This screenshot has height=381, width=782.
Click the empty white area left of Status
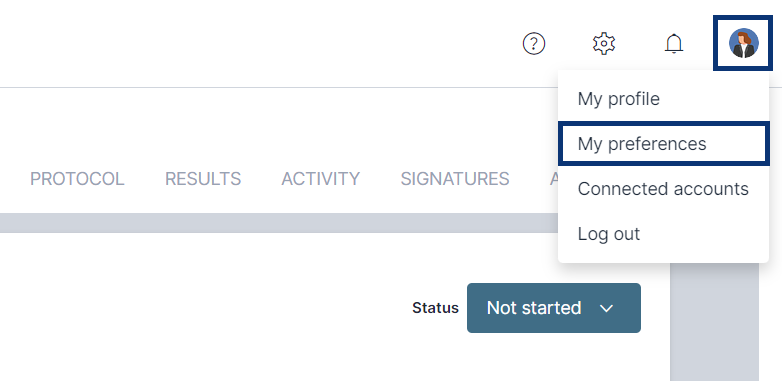click(x=199, y=308)
